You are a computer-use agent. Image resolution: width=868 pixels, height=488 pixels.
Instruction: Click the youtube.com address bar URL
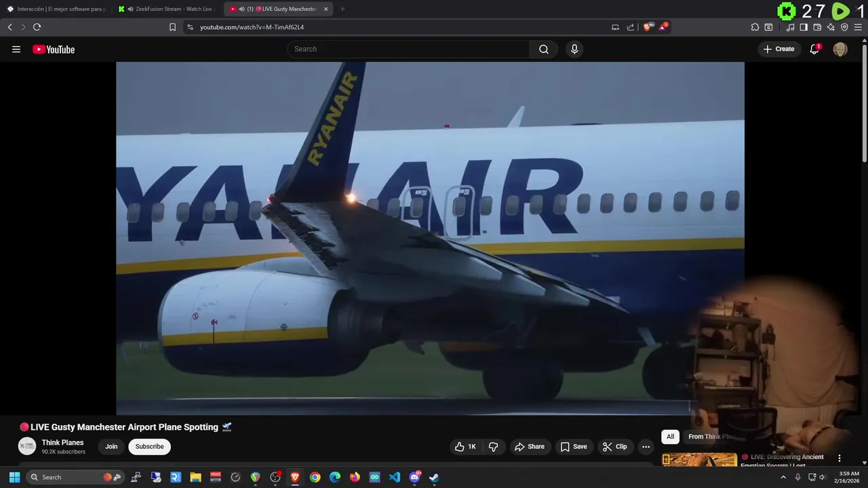pyautogui.click(x=252, y=27)
